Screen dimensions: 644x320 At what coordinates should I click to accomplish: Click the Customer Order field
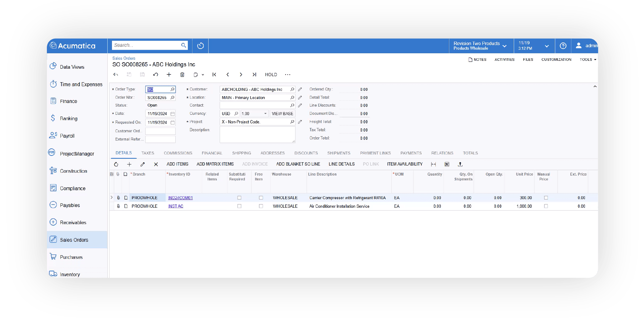(x=160, y=131)
